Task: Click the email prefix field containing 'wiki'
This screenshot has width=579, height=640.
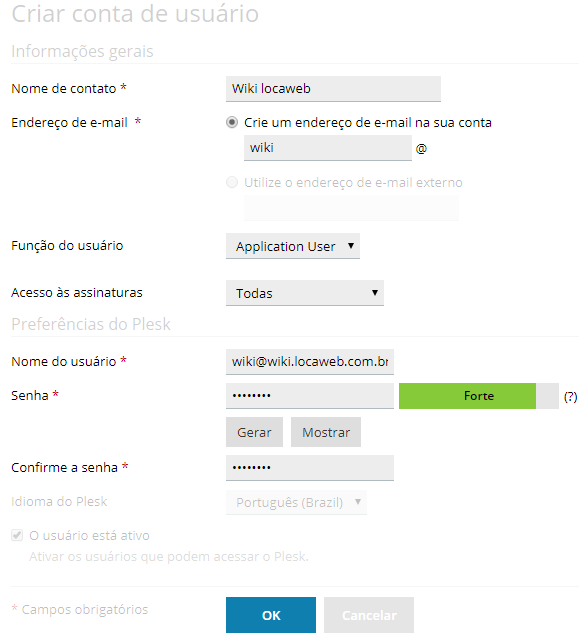Action: pos(328,148)
